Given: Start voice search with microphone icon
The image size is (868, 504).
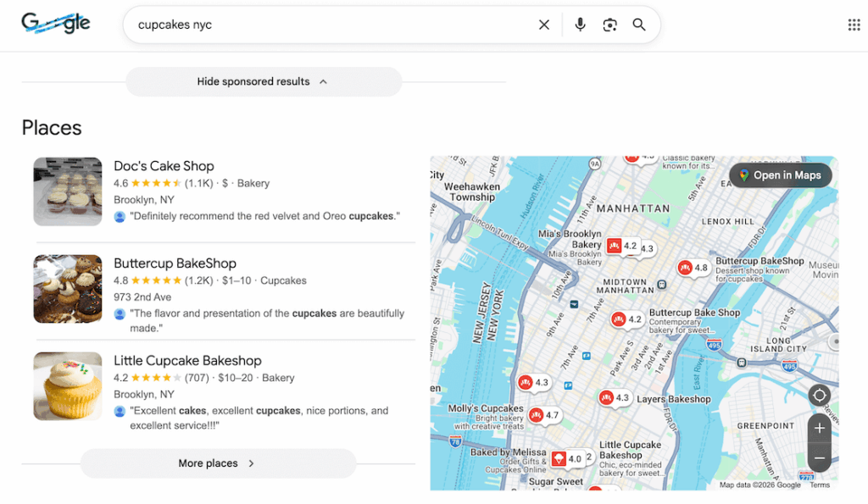Looking at the screenshot, I should pyautogui.click(x=580, y=25).
